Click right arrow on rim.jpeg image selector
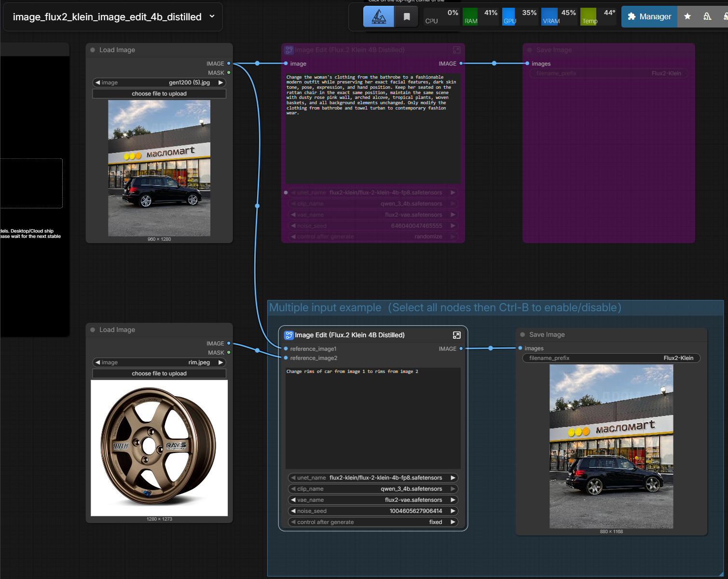 click(221, 362)
